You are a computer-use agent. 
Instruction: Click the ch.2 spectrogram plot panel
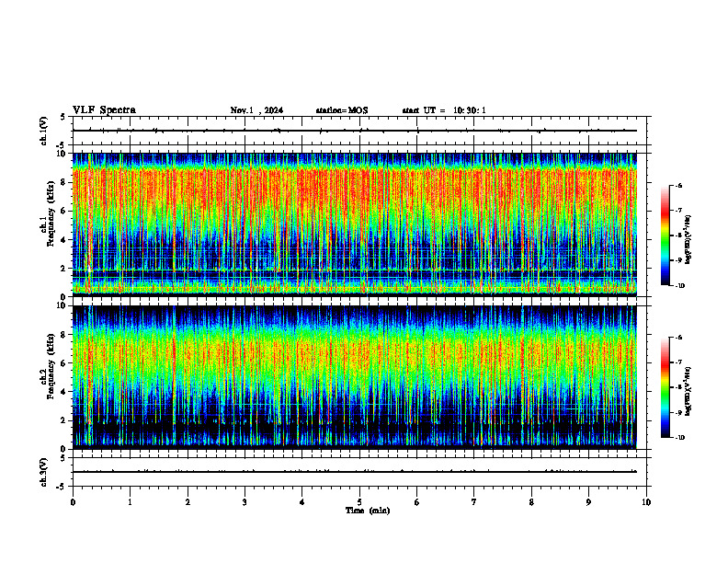[355, 377]
